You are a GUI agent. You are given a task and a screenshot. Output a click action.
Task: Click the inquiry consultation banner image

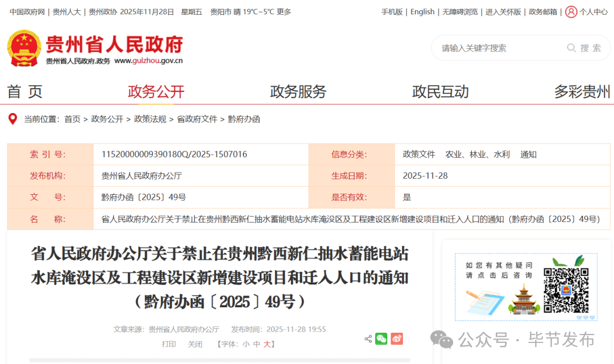[x=500, y=287]
